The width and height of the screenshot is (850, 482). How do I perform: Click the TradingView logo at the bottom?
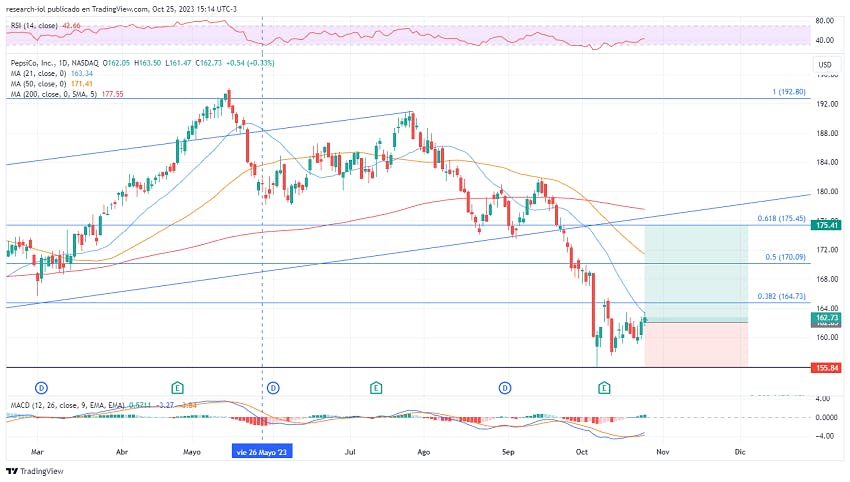pyautogui.click(x=35, y=471)
